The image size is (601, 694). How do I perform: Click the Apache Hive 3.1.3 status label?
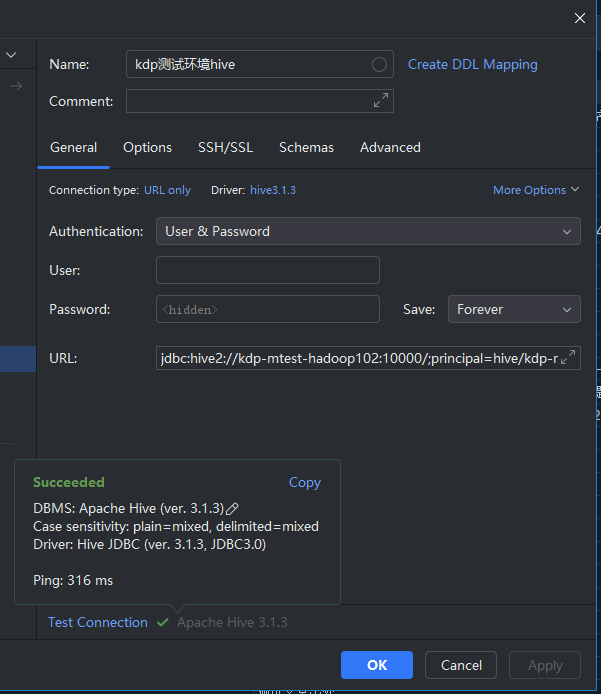click(x=232, y=622)
